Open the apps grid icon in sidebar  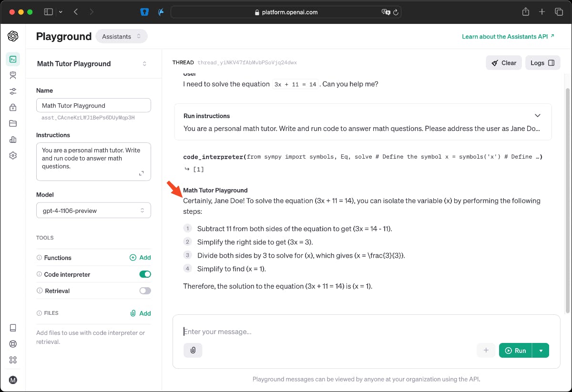(x=13, y=360)
